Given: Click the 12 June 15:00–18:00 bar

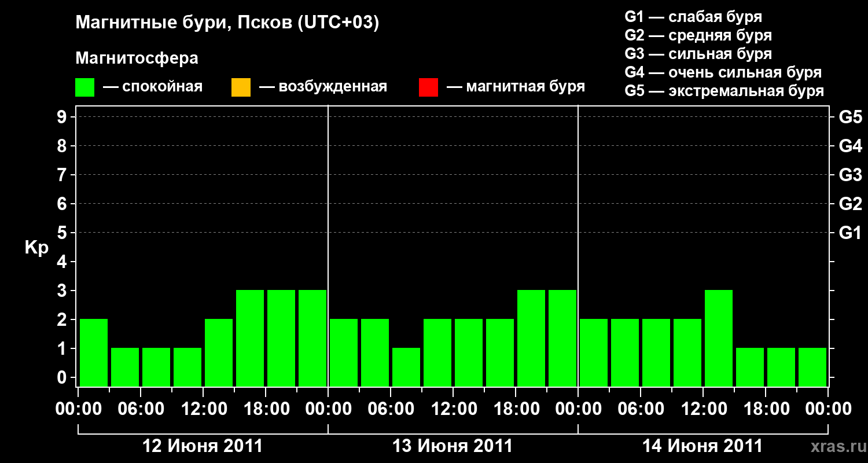Looking at the screenshot, I should tap(250, 338).
